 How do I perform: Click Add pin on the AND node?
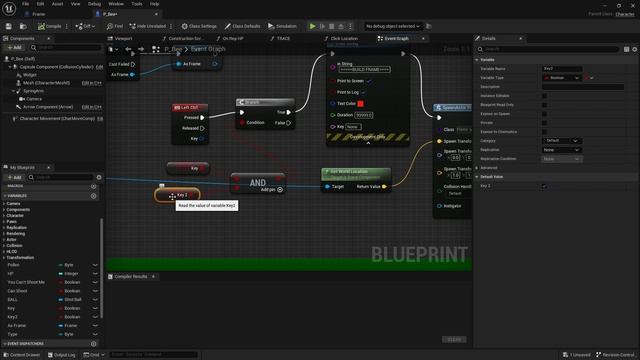(x=271, y=189)
